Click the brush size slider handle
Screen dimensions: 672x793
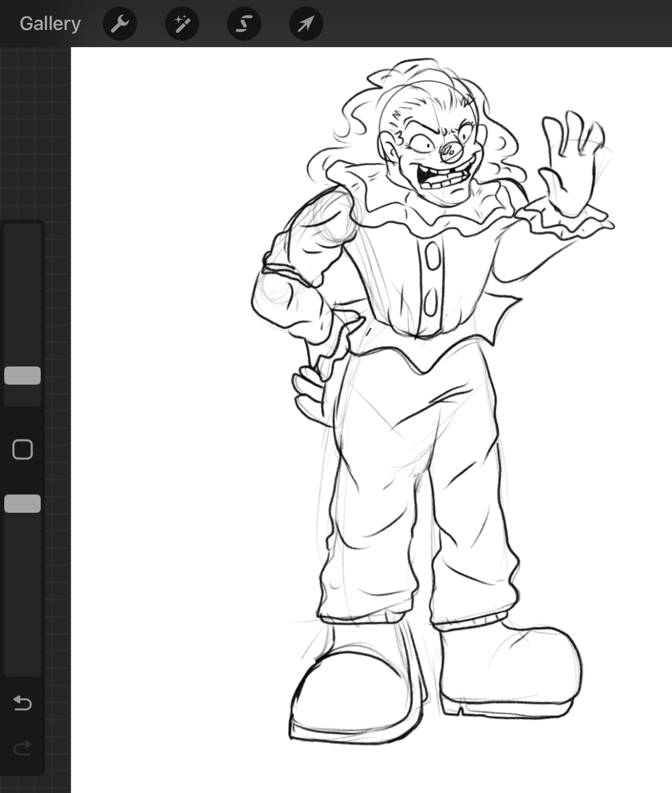coord(22,376)
